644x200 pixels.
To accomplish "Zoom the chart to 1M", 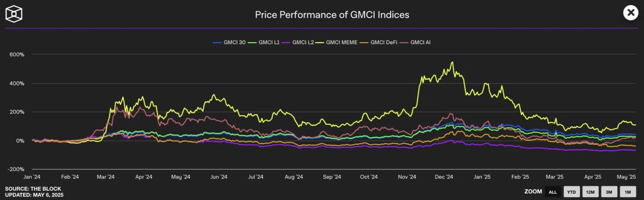I will [628, 192].
